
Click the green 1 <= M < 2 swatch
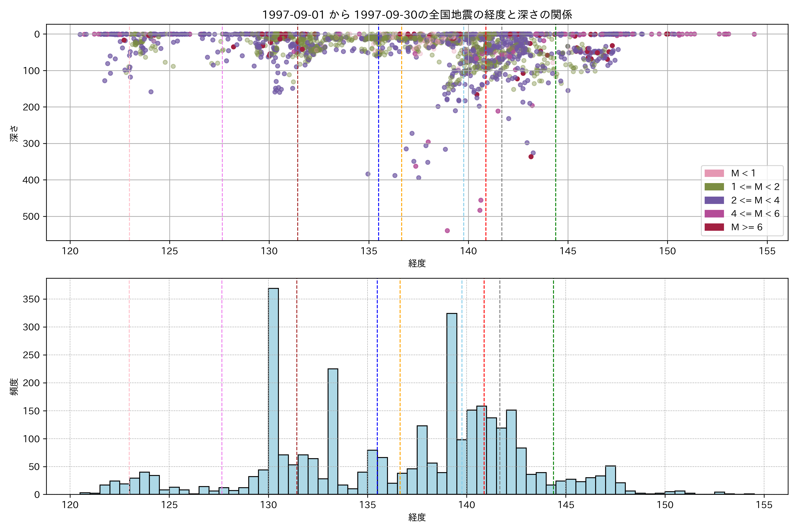pyautogui.click(x=714, y=187)
